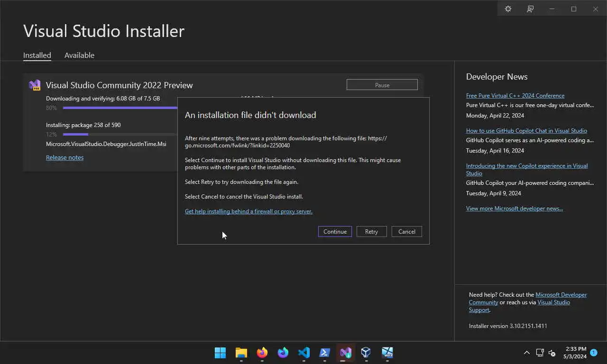
Task: Click 'Downloading and verifying: 6.08 GB' text
Action: [103, 99]
